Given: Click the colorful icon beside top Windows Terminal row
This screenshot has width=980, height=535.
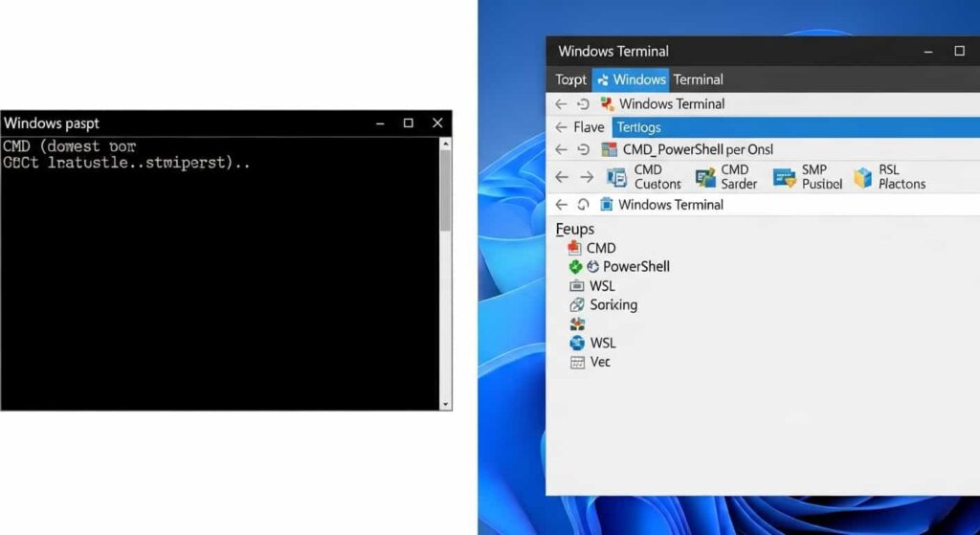Looking at the screenshot, I should (606, 103).
